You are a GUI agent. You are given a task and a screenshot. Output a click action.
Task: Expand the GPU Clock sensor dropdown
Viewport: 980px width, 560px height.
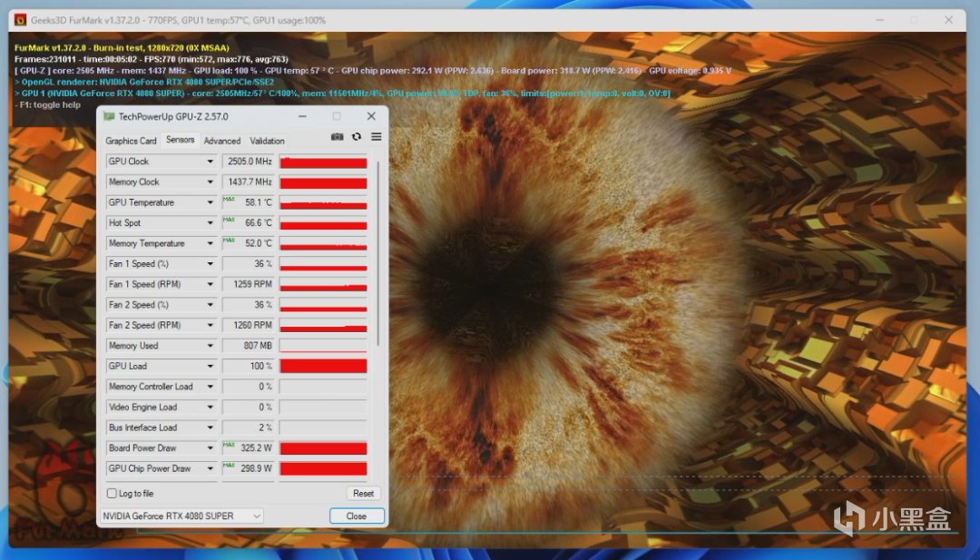[x=210, y=162]
